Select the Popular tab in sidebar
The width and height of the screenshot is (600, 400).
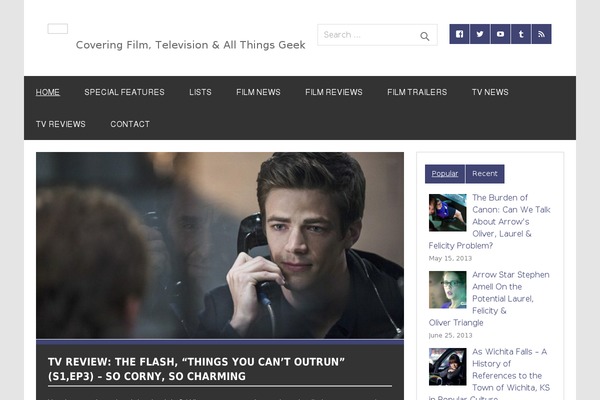pos(445,174)
